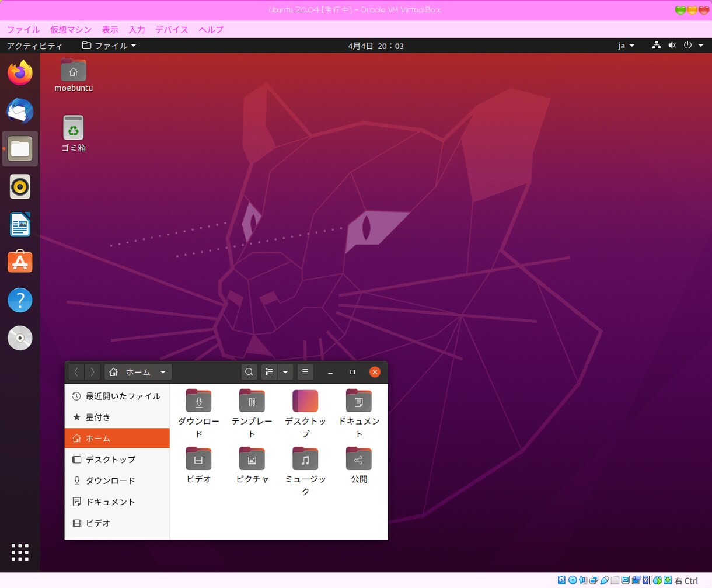Click the search icon in file manager

(x=249, y=372)
